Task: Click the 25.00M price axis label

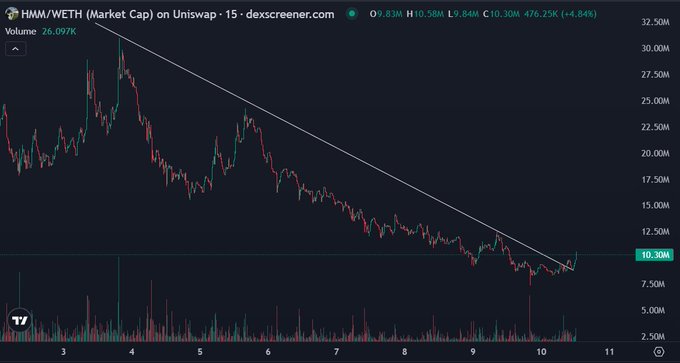Action: [655, 101]
